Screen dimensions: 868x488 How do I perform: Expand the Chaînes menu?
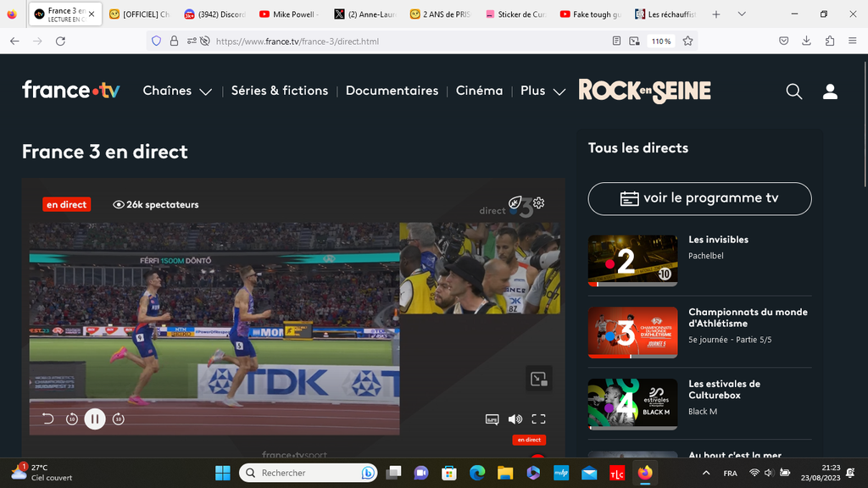click(x=177, y=91)
